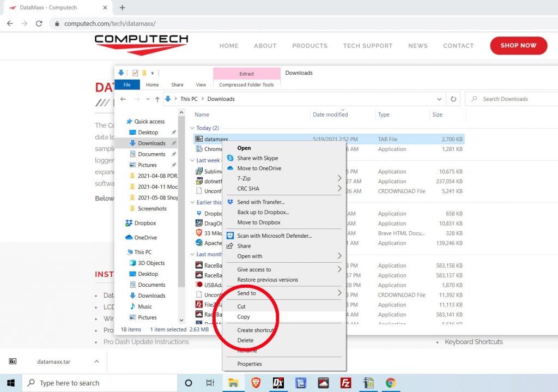Screen dimensions: 558x392
Task: Open the CONTACT nav link
Action: pyautogui.click(x=458, y=46)
